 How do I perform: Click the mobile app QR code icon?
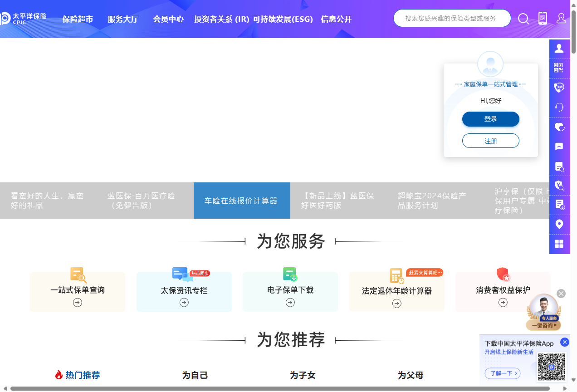543,19
